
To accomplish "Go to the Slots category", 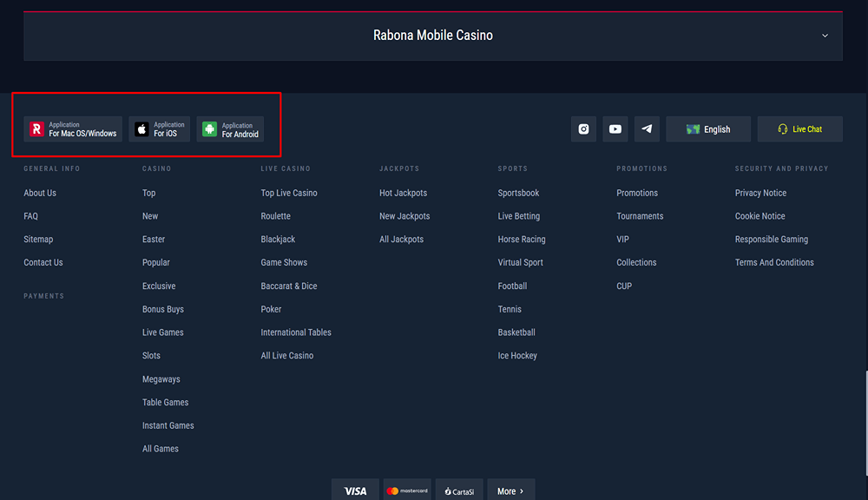I will pos(151,356).
